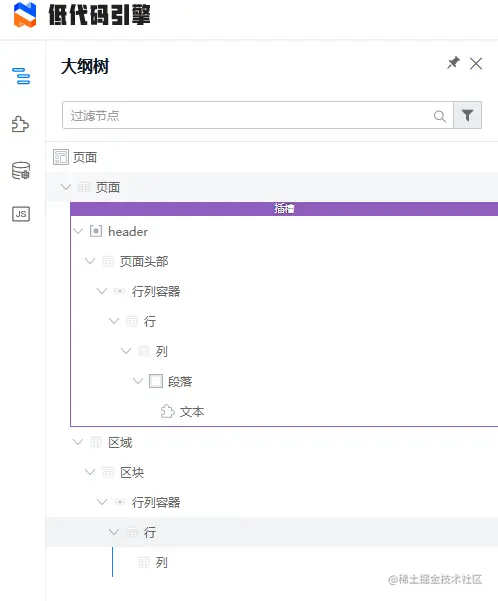Click the 区块 component icon
498x601 pixels.
click(x=108, y=473)
